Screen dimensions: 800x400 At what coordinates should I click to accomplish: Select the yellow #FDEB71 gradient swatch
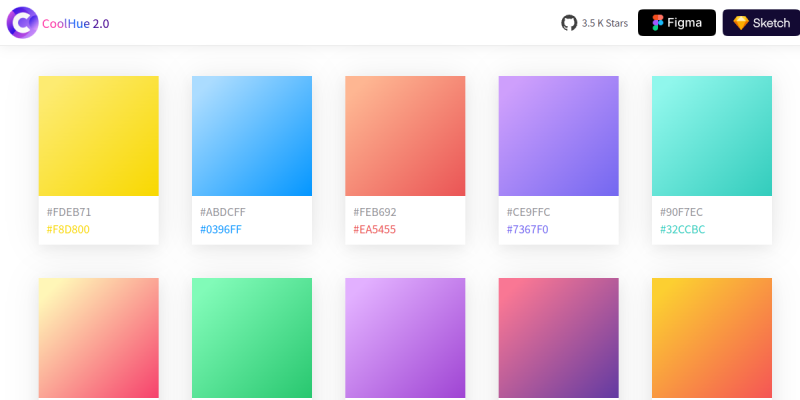(x=98, y=136)
